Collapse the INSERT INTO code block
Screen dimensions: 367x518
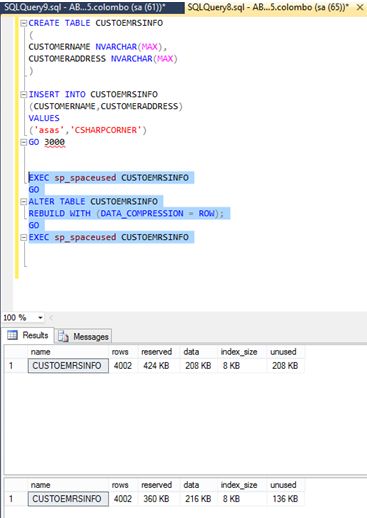point(23,95)
